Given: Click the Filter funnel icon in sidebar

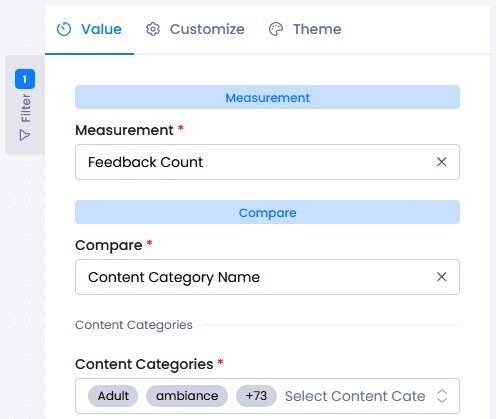Looking at the screenshot, I should pos(25,135).
